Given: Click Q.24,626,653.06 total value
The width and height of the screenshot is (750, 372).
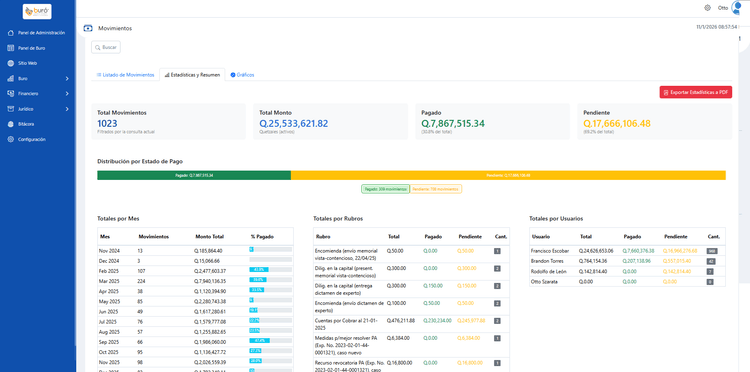Looking at the screenshot, I should (596, 251).
